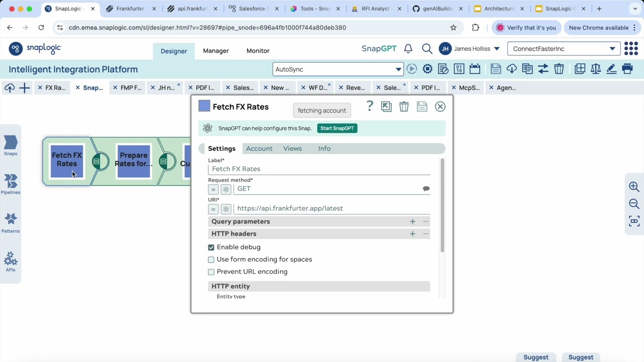Open Request method suggestions bubble icon
The width and height of the screenshot is (644, 362).
[426, 189]
